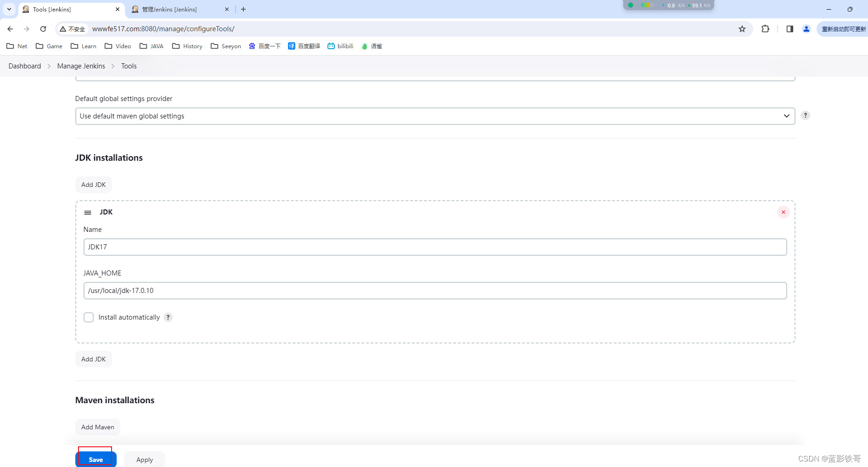Go to Manage Jenkins breadcrumb
868x467 pixels.
(x=81, y=66)
